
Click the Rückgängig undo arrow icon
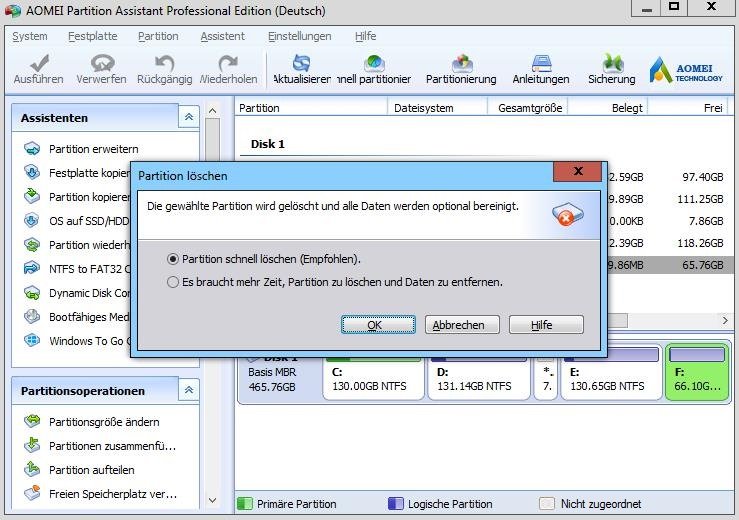pyautogui.click(x=164, y=63)
